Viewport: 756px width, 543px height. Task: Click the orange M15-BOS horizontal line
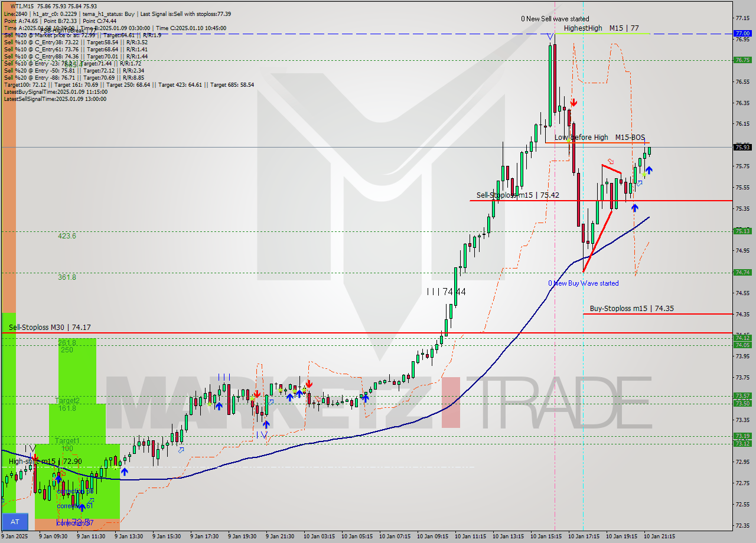(x=597, y=143)
